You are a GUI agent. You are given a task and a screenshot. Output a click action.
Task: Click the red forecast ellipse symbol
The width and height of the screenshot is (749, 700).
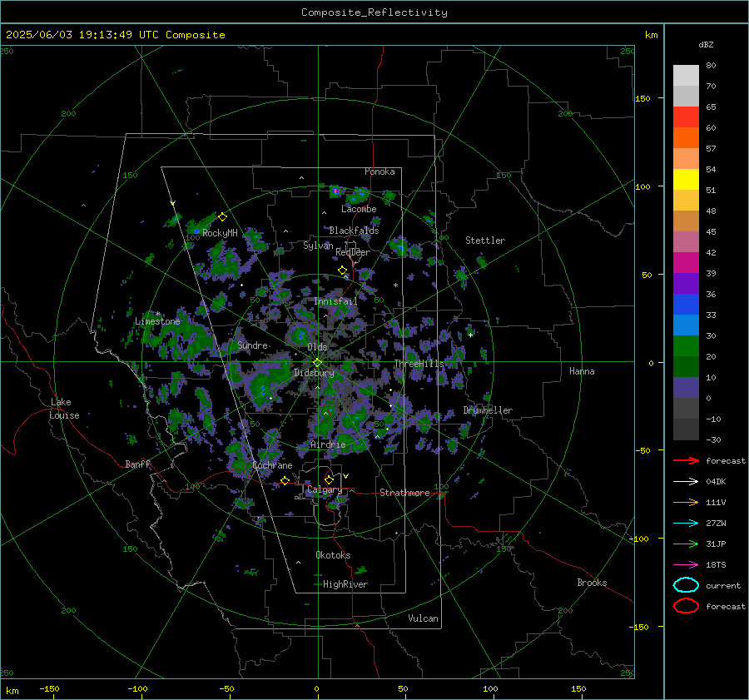click(x=686, y=606)
